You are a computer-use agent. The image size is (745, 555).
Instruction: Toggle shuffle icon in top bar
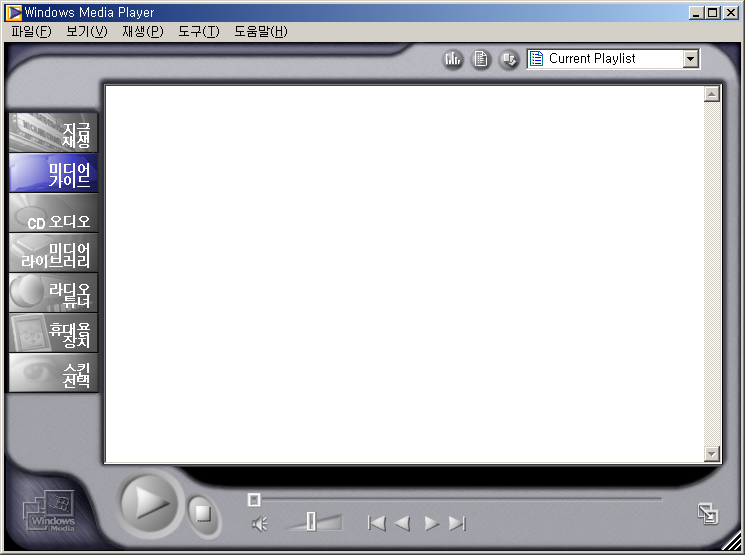(509, 59)
